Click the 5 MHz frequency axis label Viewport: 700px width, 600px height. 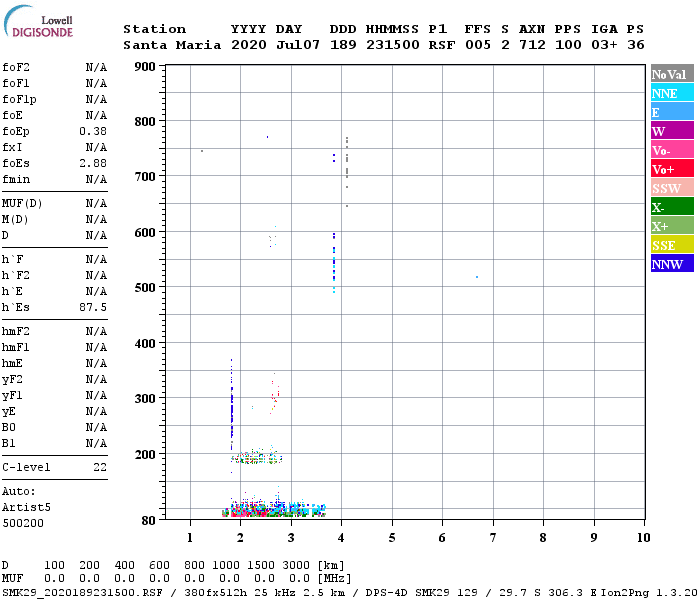point(392,538)
